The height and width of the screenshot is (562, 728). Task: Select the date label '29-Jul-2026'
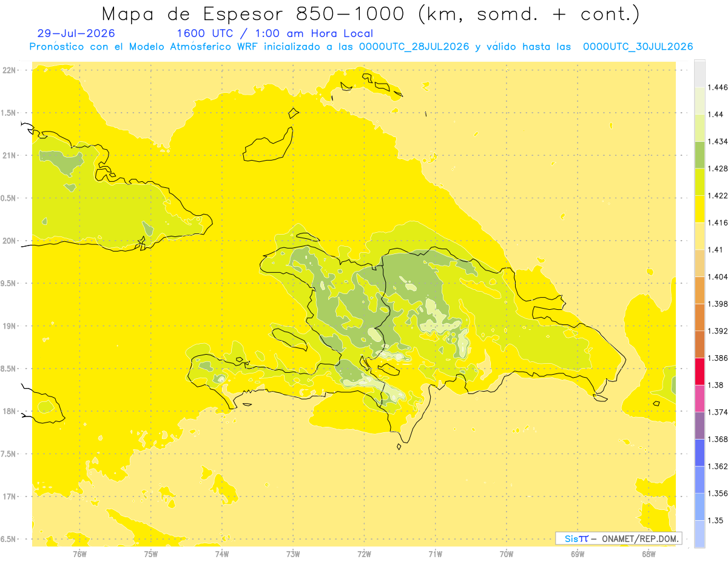pyautogui.click(x=76, y=33)
